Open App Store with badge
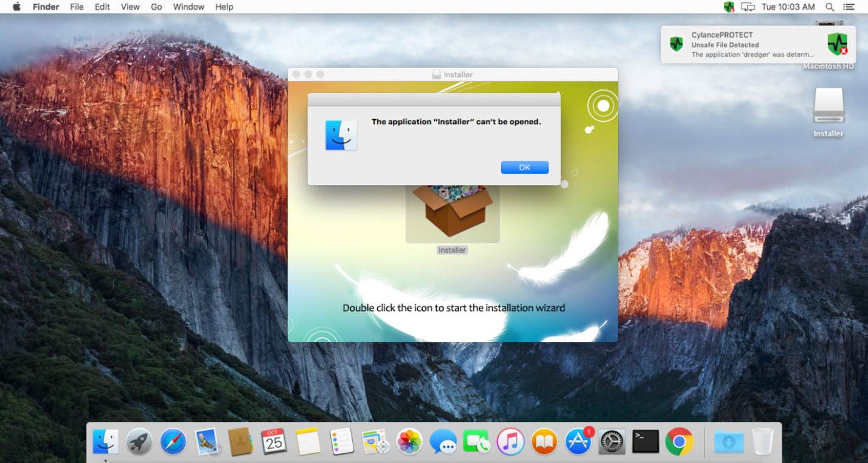The height and width of the screenshot is (463, 868). click(x=578, y=441)
